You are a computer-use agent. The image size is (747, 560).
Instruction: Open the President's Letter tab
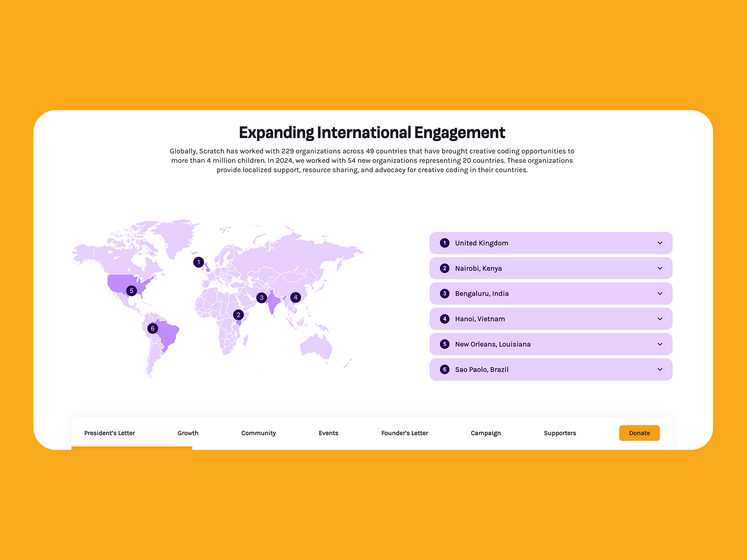pyautogui.click(x=110, y=433)
